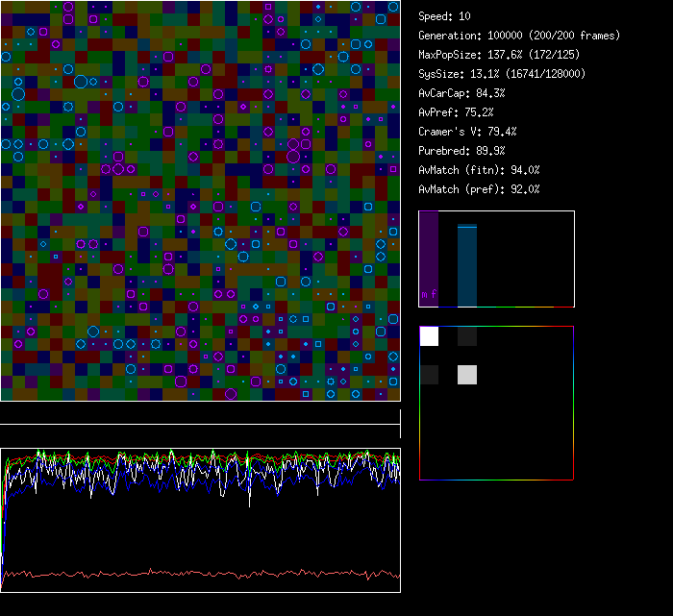Click the AvMatch (pref) statistic
This screenshot has height=616, width=673.
tap(479, 189)
